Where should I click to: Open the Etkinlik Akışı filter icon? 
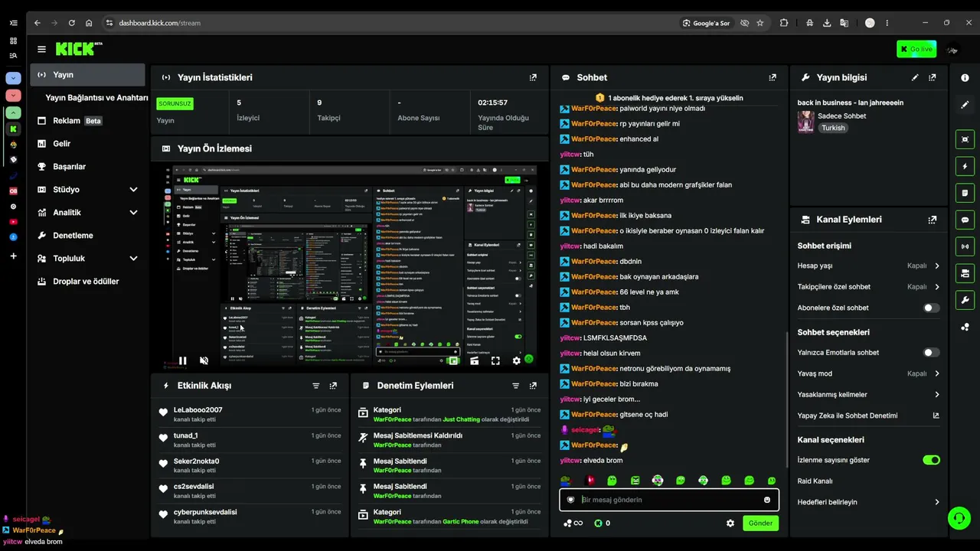point(316,386)
